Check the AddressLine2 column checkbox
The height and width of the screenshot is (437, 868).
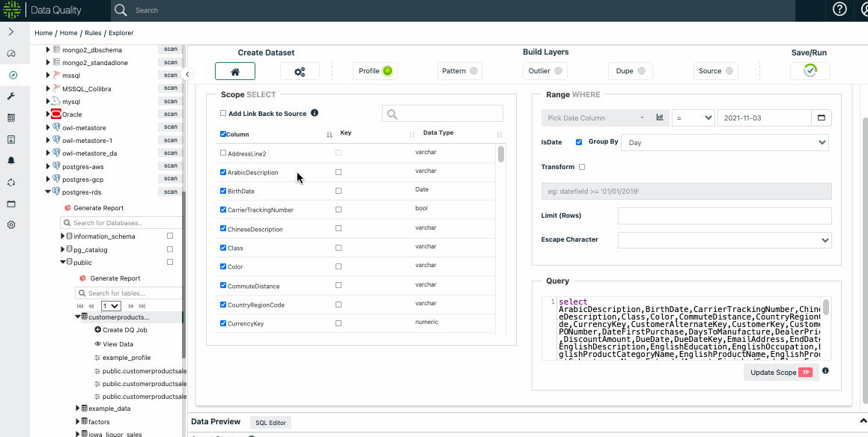pyautogui.click(x=223, y=153)
